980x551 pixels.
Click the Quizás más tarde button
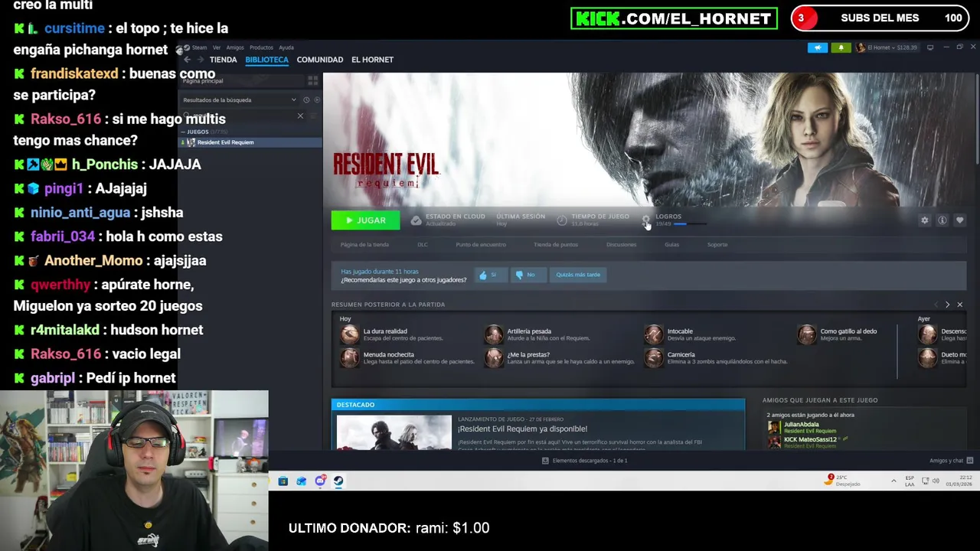click(578, 275)
